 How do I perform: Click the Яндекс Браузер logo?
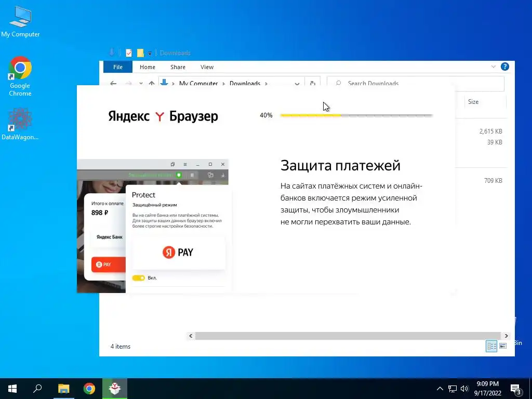(x=163, y=116)
